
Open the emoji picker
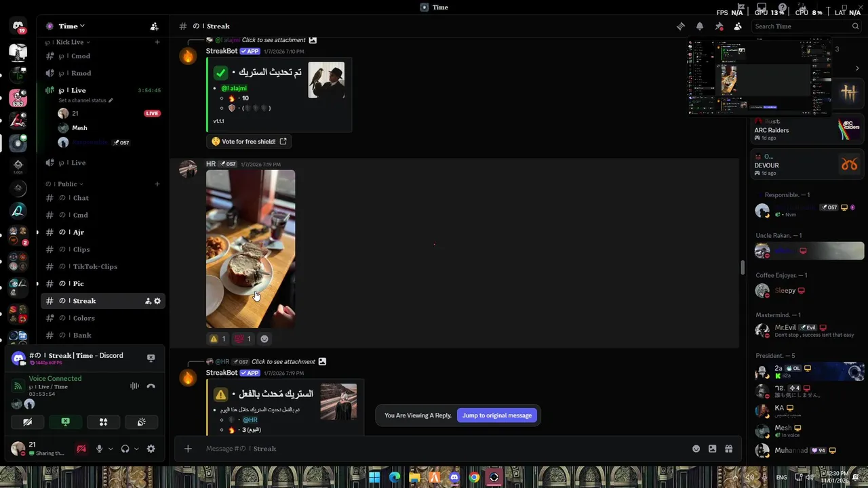696,449
